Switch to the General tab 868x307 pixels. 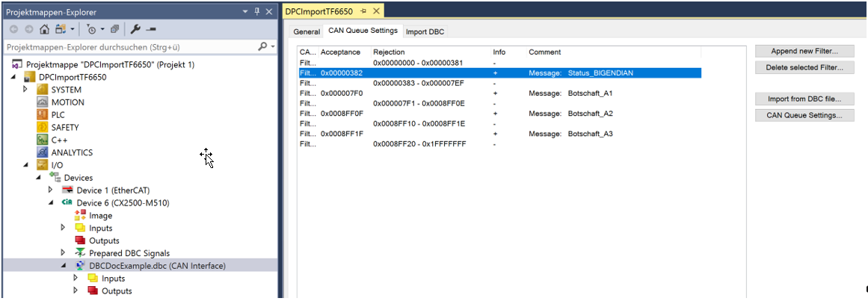click(307, 31)
